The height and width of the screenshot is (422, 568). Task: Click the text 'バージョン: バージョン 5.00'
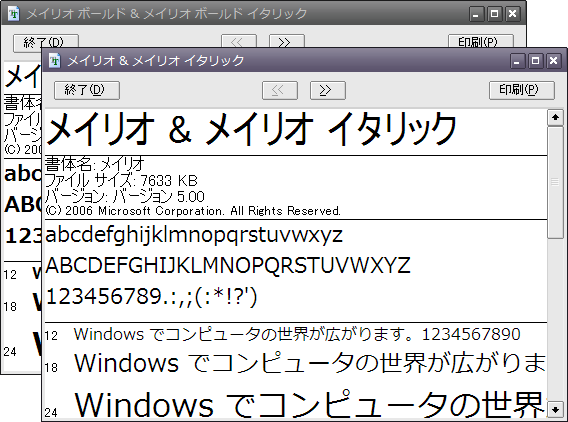125,196
